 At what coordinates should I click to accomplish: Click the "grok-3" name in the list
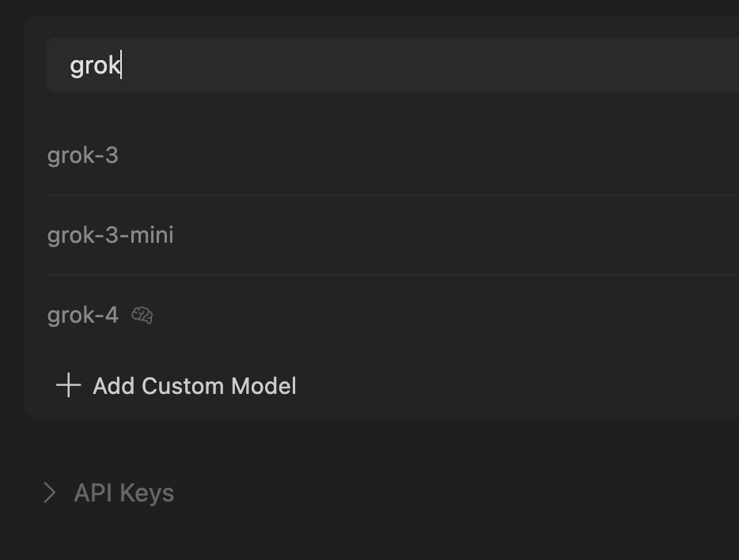point(83,156)
